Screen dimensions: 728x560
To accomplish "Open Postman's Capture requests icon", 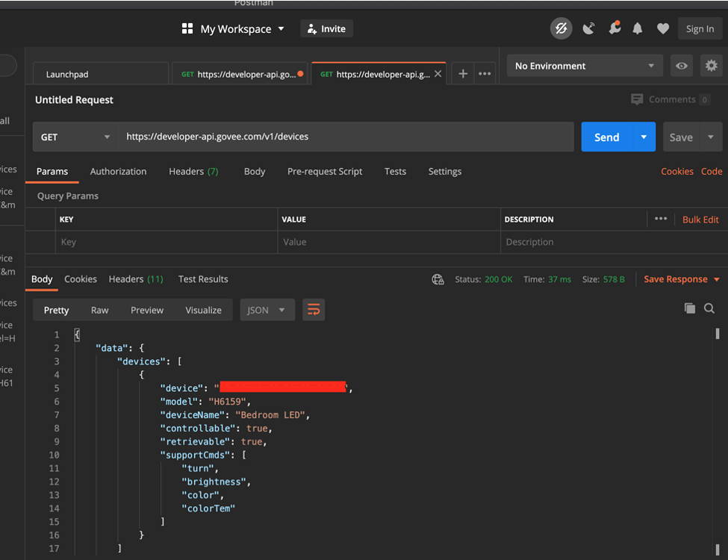I will (x=588, y=28).
